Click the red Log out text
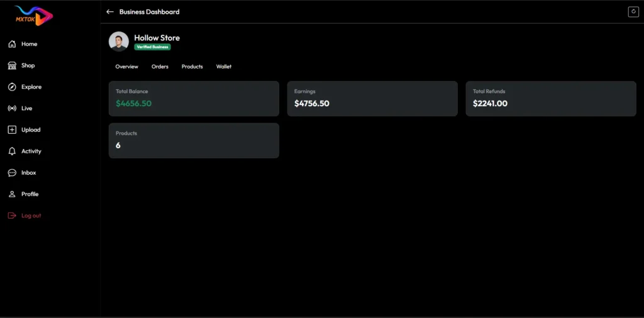The width and height of the screenshot is (644, 318). pos(31,216)
